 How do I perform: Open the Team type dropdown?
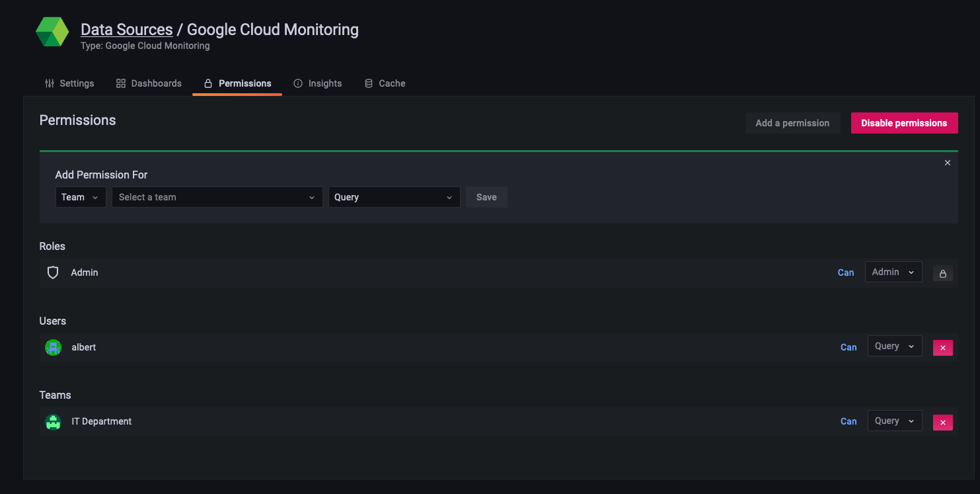tap(80, 197)
